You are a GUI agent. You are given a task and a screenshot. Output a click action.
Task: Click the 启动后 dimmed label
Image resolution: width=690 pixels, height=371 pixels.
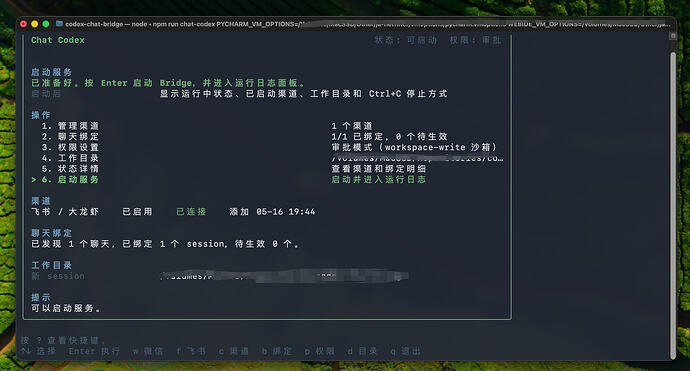[x=46, y=94]
